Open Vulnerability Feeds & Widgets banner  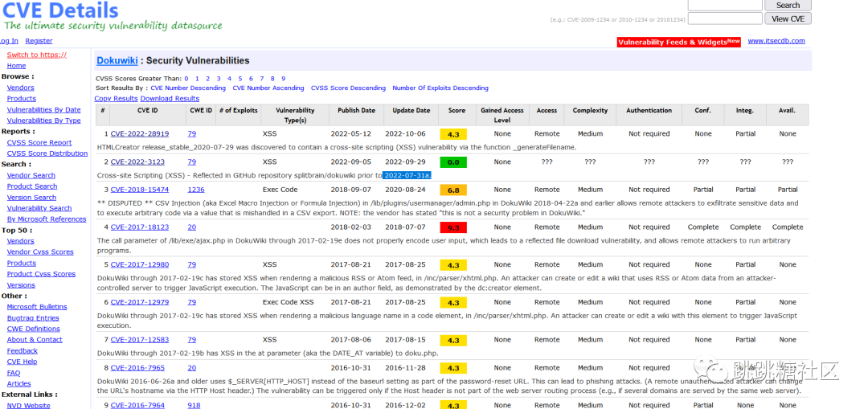coord(678,42)
